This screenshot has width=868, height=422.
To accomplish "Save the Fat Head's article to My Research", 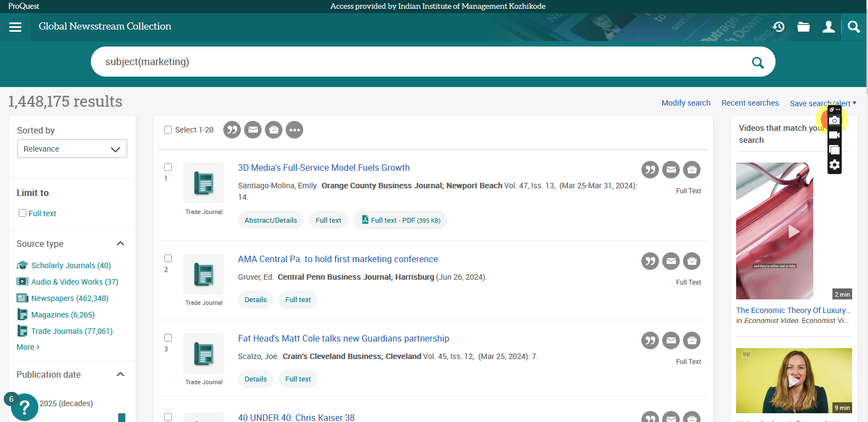I will [692, 340].
